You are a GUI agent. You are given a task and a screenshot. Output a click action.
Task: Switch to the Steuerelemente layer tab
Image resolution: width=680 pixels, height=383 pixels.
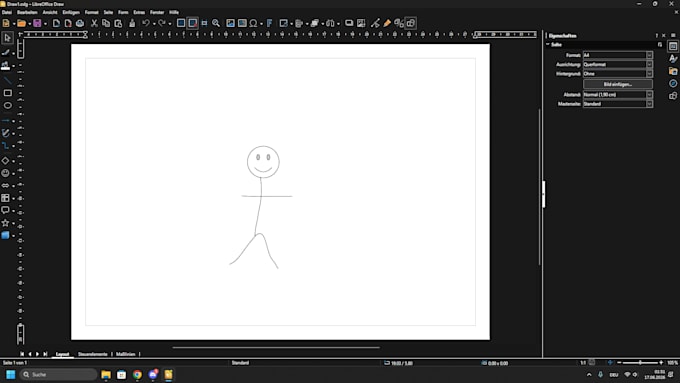pos(92,354)
